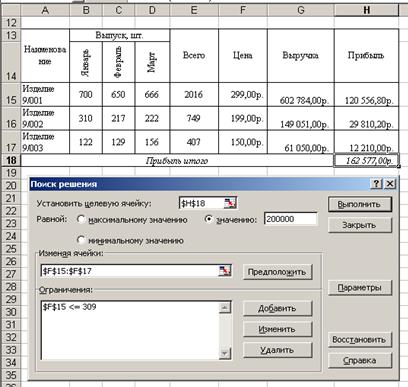The height and width of the screenshot is (387, 408).
Task: Click the Выполнить button
Action: [x=360, y=204]
